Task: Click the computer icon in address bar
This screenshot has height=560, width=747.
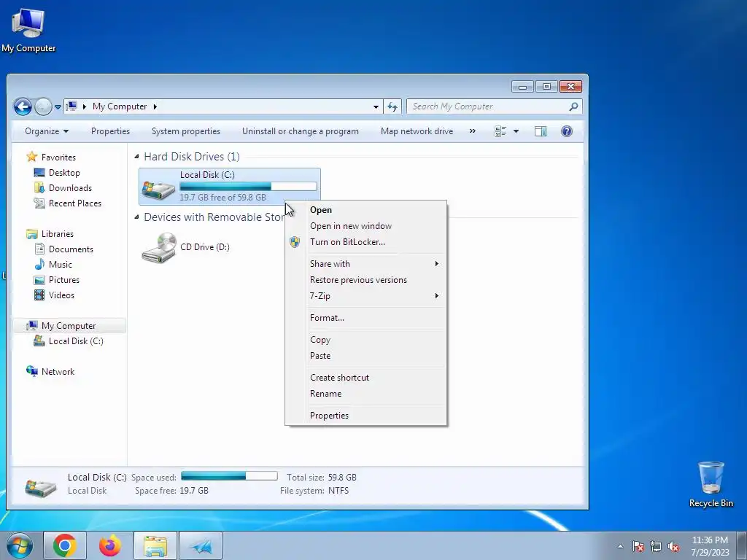Action: coord(71,106)
